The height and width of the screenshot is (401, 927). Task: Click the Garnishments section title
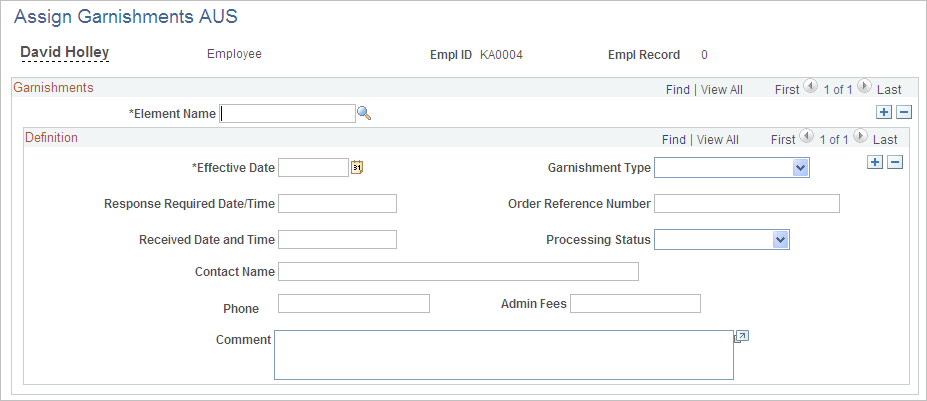(53, 88)
